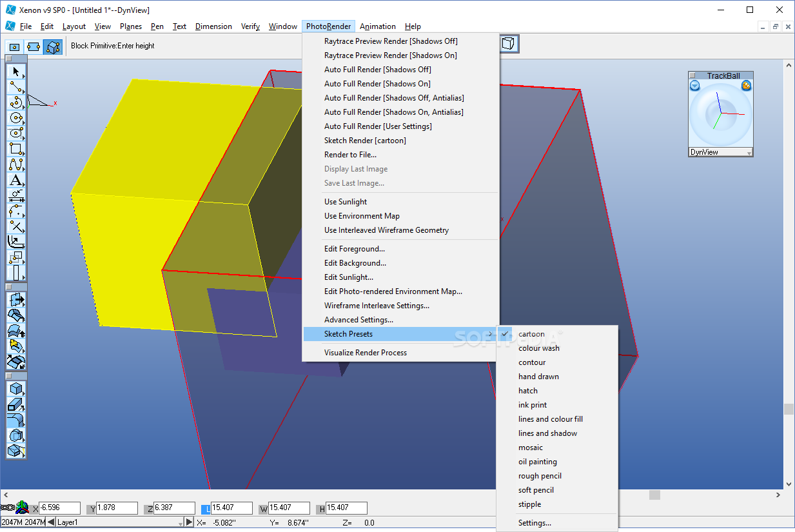Select the 'oil painting' sketch preset
This screenshot has width=795, height=532.
558,462
